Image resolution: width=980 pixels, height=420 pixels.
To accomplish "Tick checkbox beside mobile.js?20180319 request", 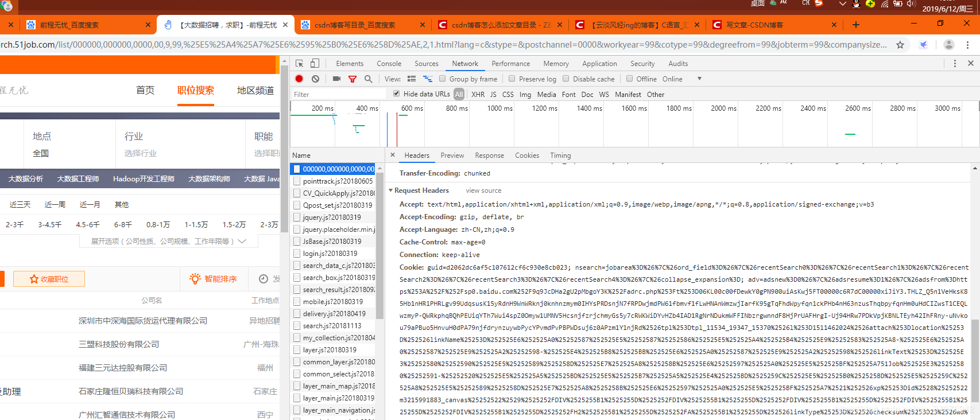I will (297, 301).
